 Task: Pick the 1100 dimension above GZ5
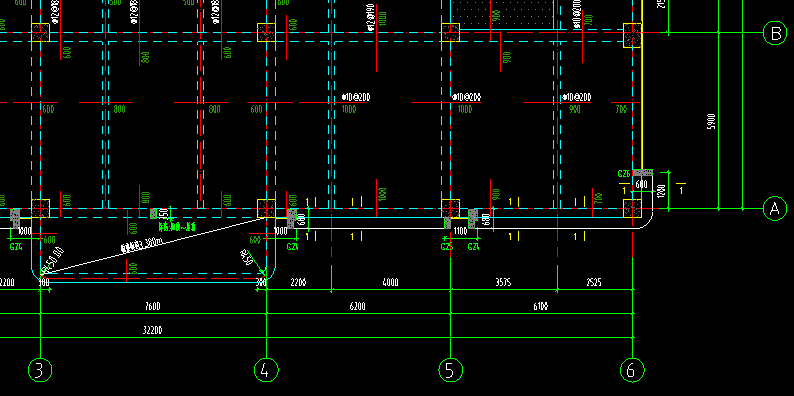tap(460, 231)
